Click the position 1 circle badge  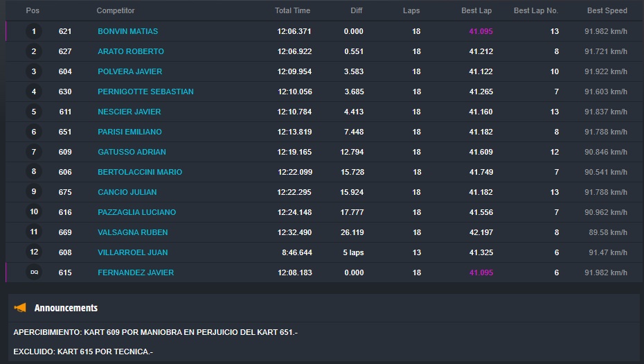tap(34, 31)
